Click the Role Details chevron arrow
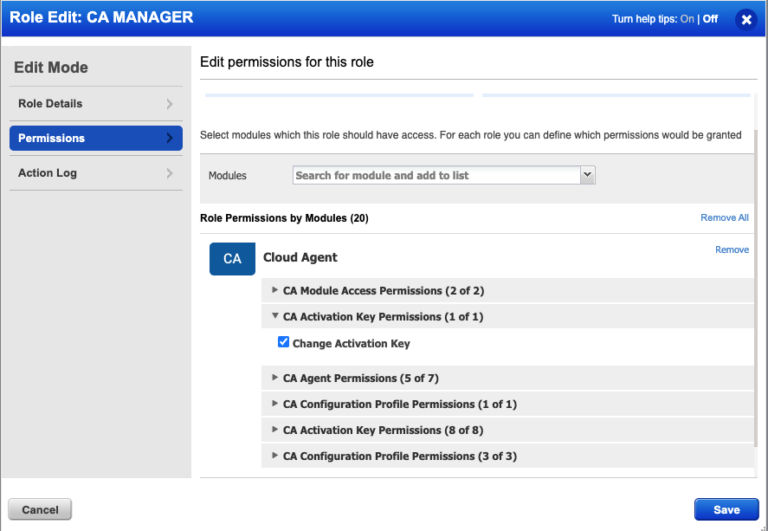This screenshot has height=531, width=768. click(169, 104)
